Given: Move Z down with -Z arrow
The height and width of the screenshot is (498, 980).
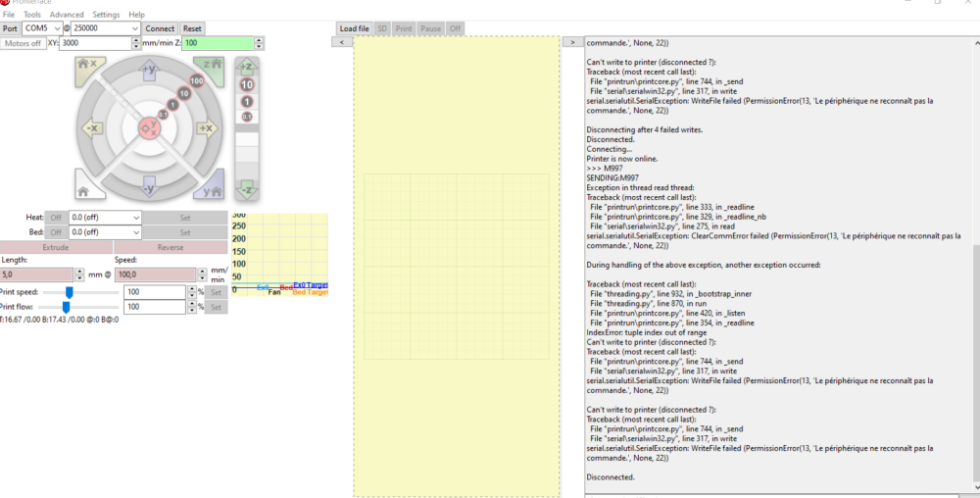Looking at the screenshot, I should (x=247, y=190).
